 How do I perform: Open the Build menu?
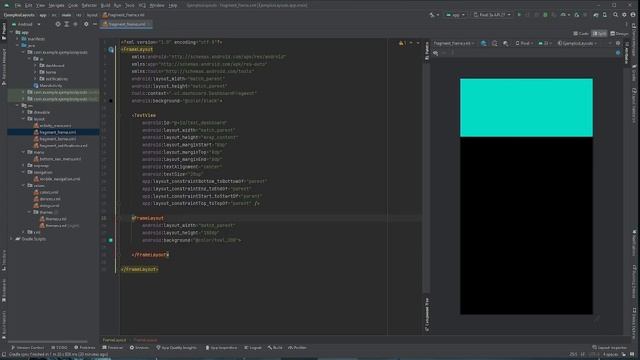click(105, 5)
